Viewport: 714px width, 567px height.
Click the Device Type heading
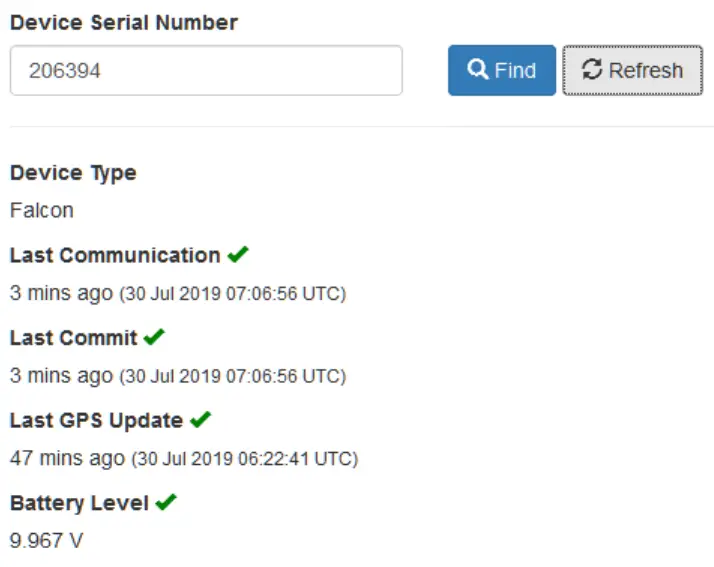tap(73, 173)
